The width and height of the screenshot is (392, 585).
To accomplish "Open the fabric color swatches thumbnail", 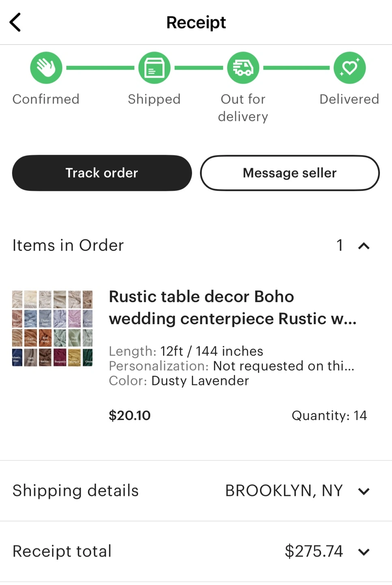I will [52, 328].
